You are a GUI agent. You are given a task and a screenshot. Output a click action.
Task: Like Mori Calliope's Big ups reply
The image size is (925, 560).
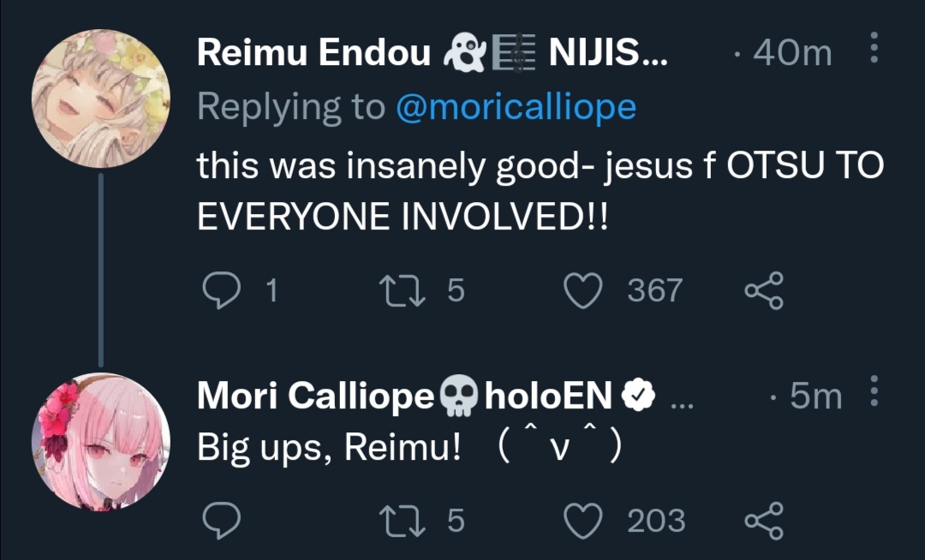(x=585, y=520)
